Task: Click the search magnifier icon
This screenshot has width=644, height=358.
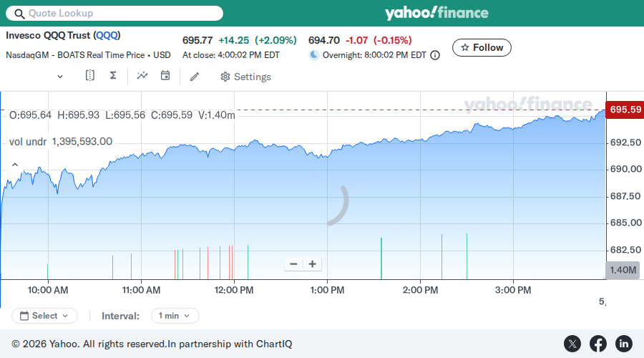Action: (19, 14)
